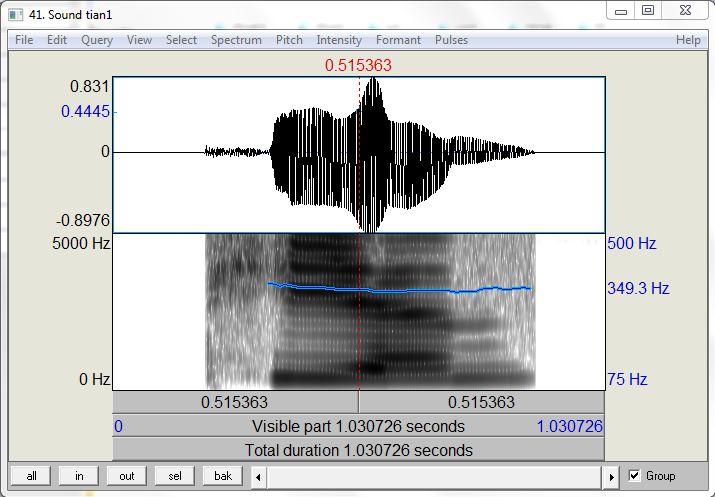
Task: Open the Intensity menu
Action: coord(339,40)
